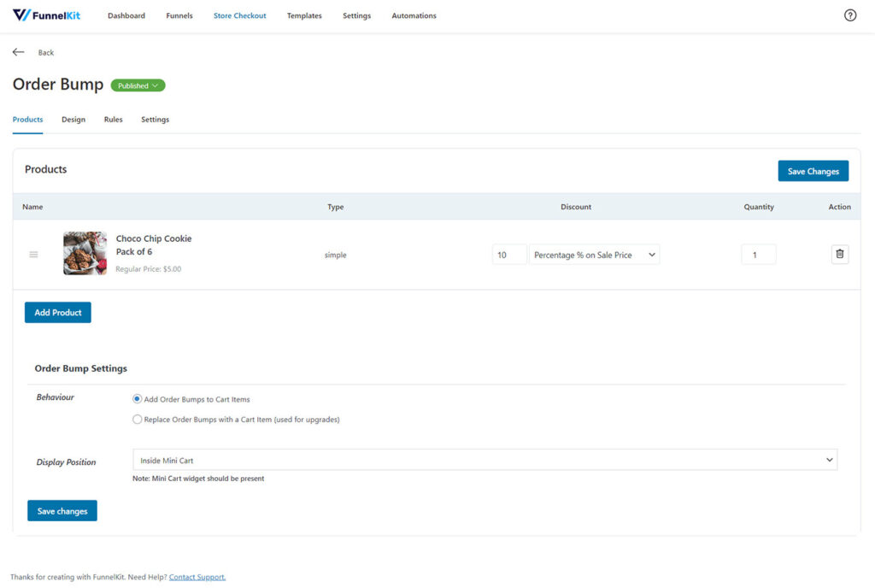Viewport: 875px width, 588px height.
Task: Click the Order Bump page title
Action: (58, 85)
